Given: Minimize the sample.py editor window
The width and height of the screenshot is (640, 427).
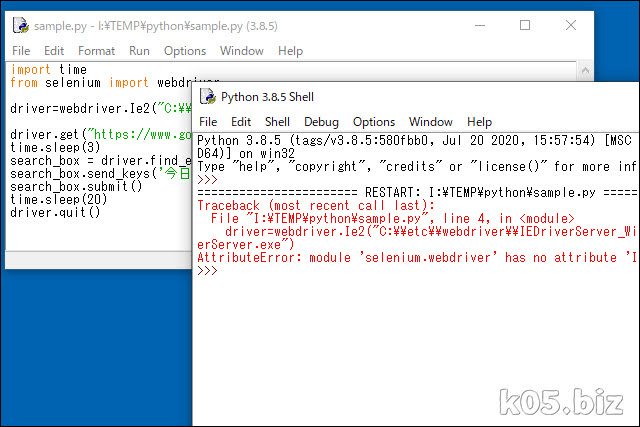Looking at the screenshot, I should pos(480,25).
